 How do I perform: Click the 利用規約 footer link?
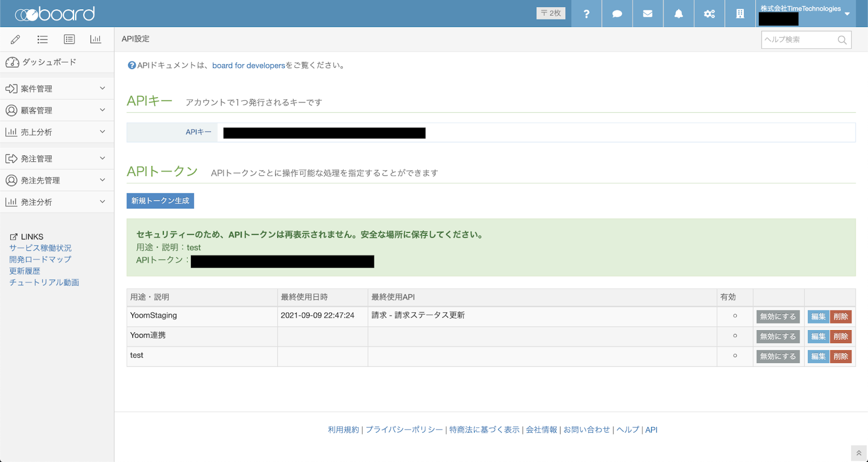(x=343, y=429)
